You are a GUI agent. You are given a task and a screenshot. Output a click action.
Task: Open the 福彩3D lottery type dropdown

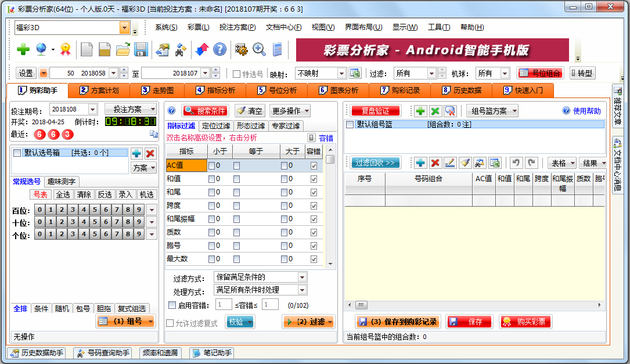[x=125, y=28]
